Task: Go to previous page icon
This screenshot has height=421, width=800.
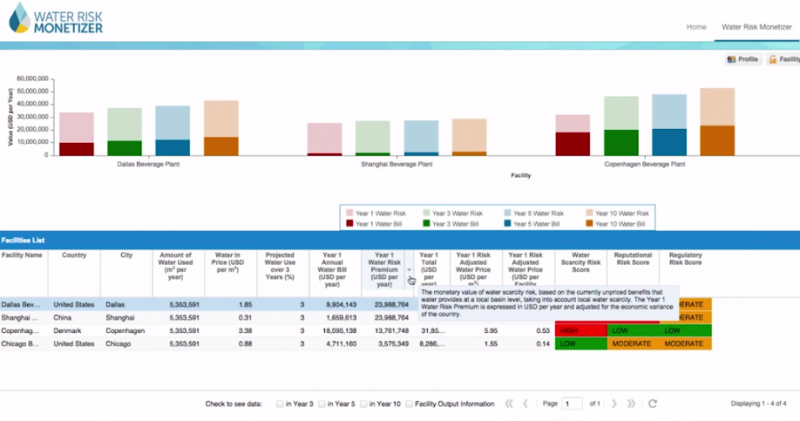Action: [x=526, y=404]
